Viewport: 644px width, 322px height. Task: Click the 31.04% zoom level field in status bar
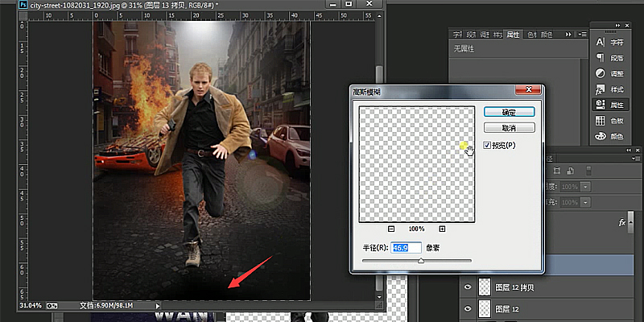pos(31,306)
